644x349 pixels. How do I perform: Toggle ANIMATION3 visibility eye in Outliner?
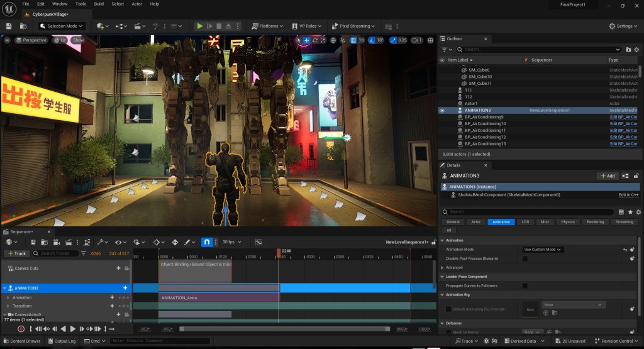[x=442, y=111]
